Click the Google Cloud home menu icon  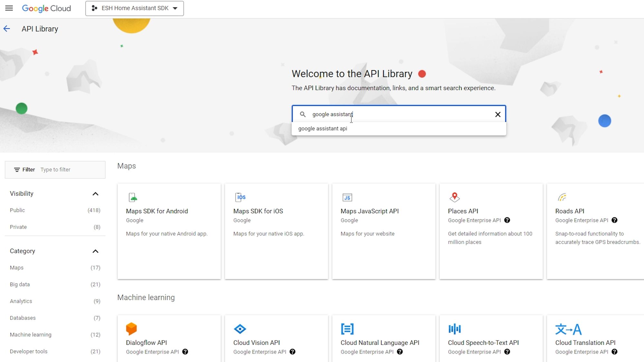coord(8,8)
